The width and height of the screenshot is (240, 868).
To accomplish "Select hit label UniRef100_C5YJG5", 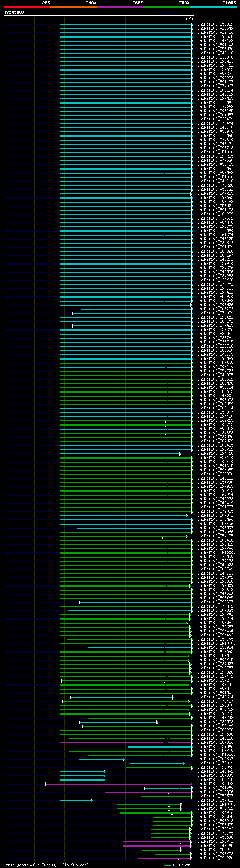I will [x=215, y=536].
